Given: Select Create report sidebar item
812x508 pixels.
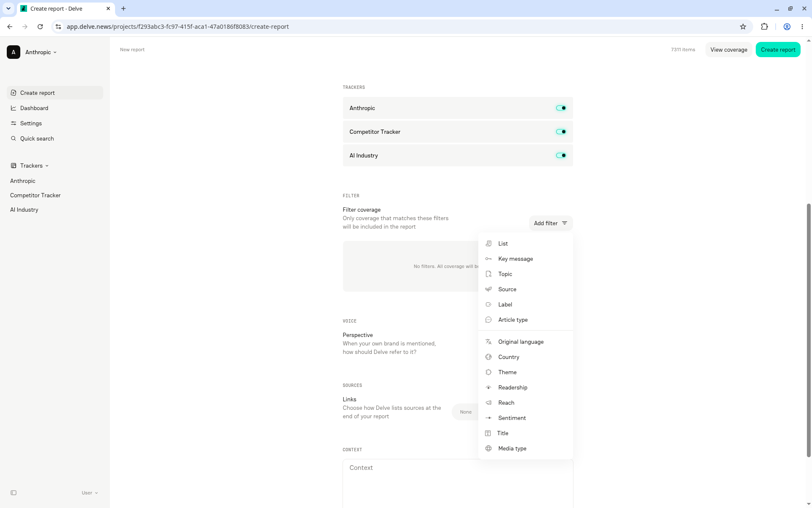Looking at the screenshot, I should pos(55,93).
